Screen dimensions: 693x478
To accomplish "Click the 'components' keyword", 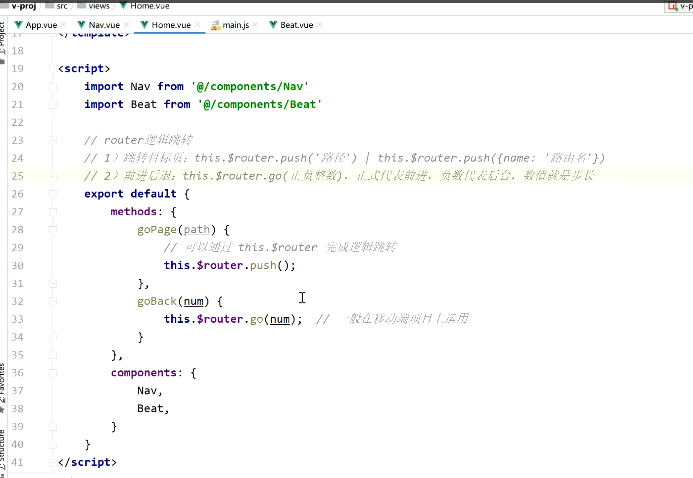I will pos(144,372).
